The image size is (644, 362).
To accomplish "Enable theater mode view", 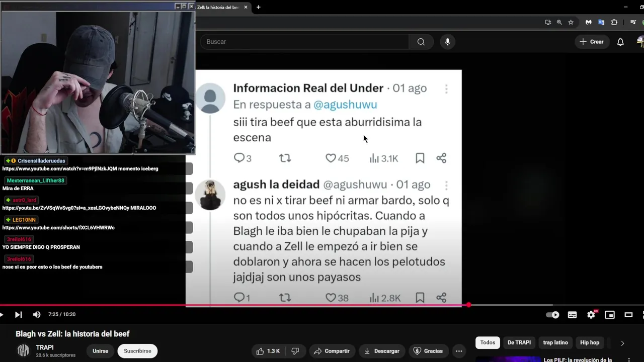I will [628, 315].
